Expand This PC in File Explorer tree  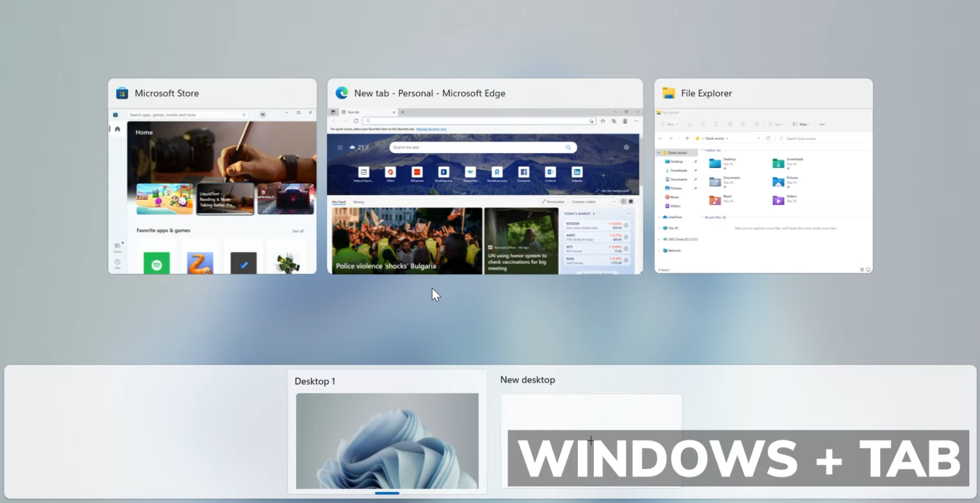coord(658,228)
